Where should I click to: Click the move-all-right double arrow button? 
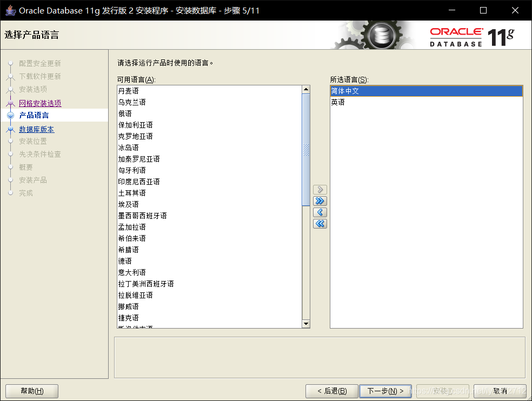click(320, 201)
